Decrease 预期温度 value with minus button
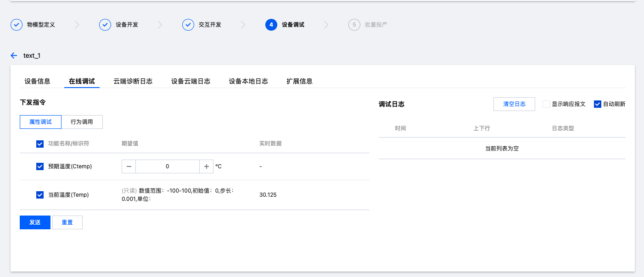Viewport: 644px width, 277px height. pyautogui.click(x=129, y=166)
